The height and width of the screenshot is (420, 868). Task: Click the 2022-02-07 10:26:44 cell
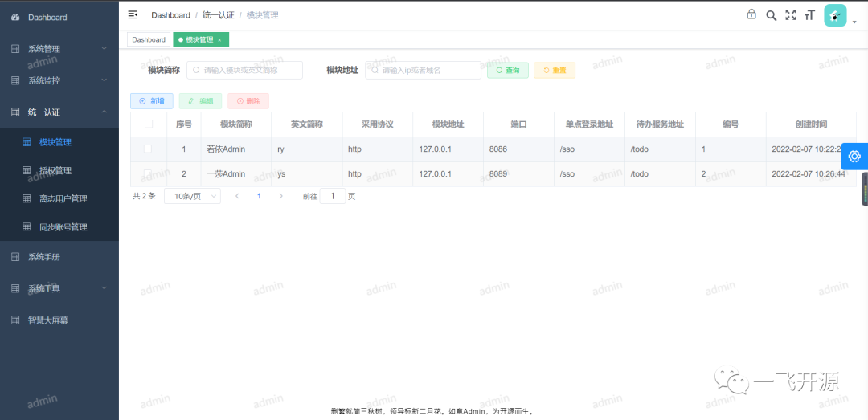pyautogui.click(x=811, y=173)
